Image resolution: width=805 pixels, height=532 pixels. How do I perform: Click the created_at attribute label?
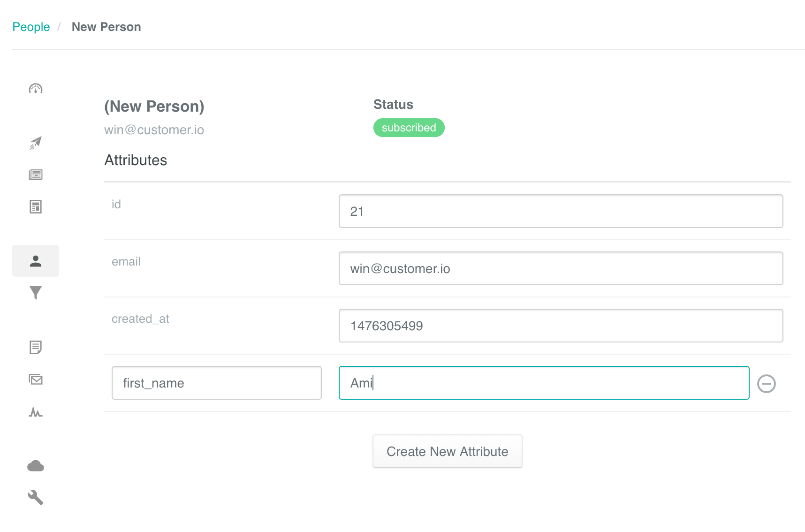tap(140, 319)
